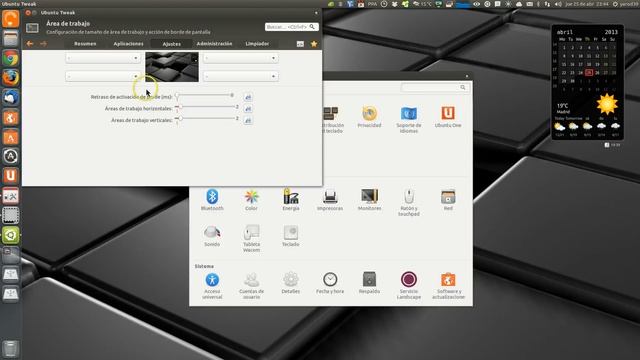Image resolution: width=640 pixels, height=360 pixels.
Task: Switch to the Resumen tab
Action: click(x=85, y=44)
